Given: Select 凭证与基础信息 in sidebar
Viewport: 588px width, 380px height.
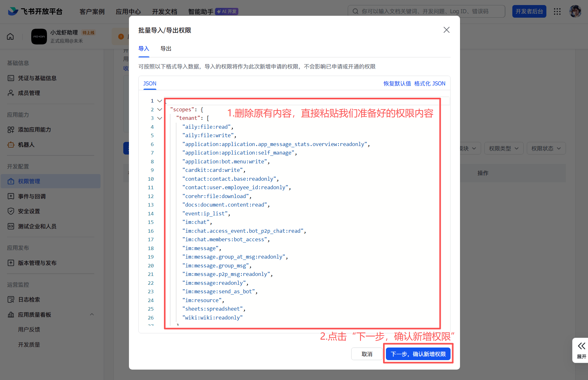Looking at the screenshot, I should [38, 78].
